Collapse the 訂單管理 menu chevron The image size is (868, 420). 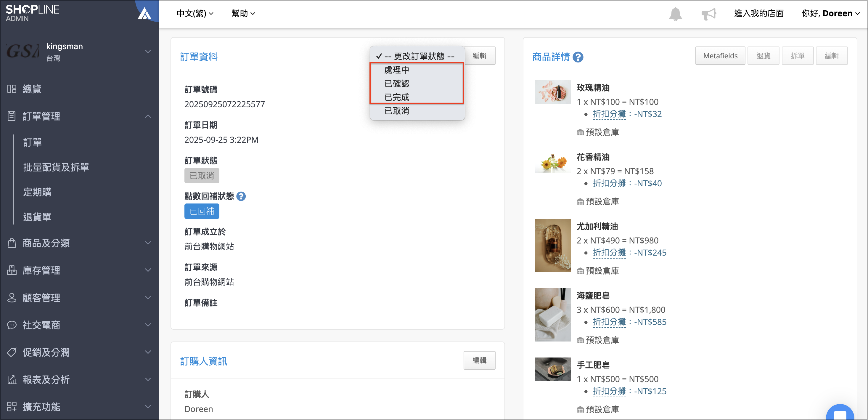(x=148, y=116)
